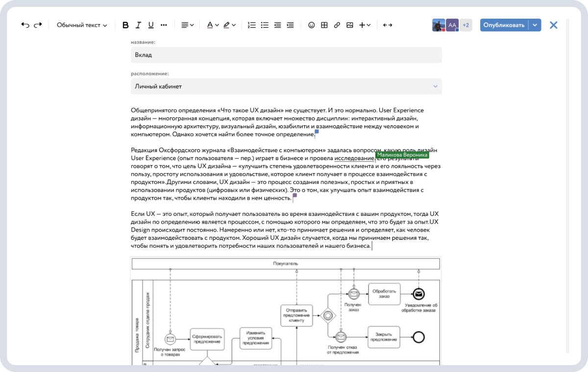The width and height of the screenshot is (588, 372).
Task: Insert a hyperlink using the link icon
Action: (x=337, y=25)
